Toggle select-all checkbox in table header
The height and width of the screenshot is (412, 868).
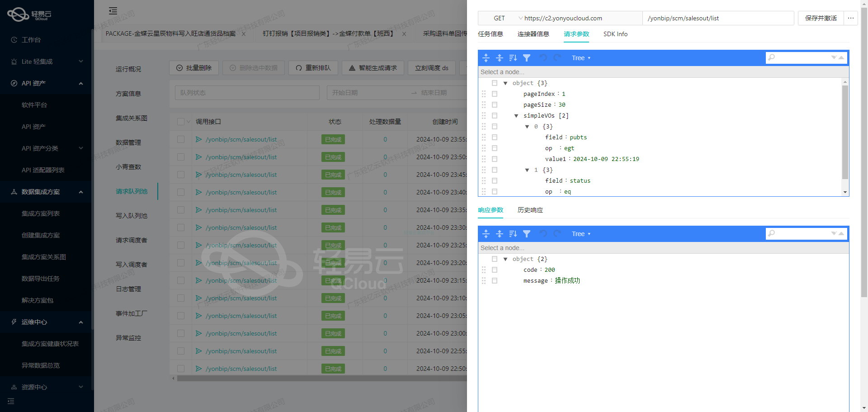[x=181, y=122]
